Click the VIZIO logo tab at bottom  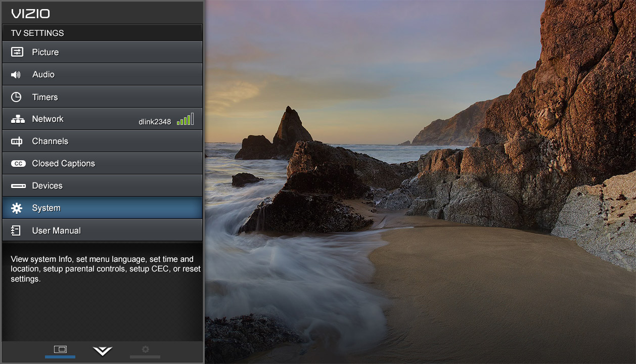(x=102, y=350)
